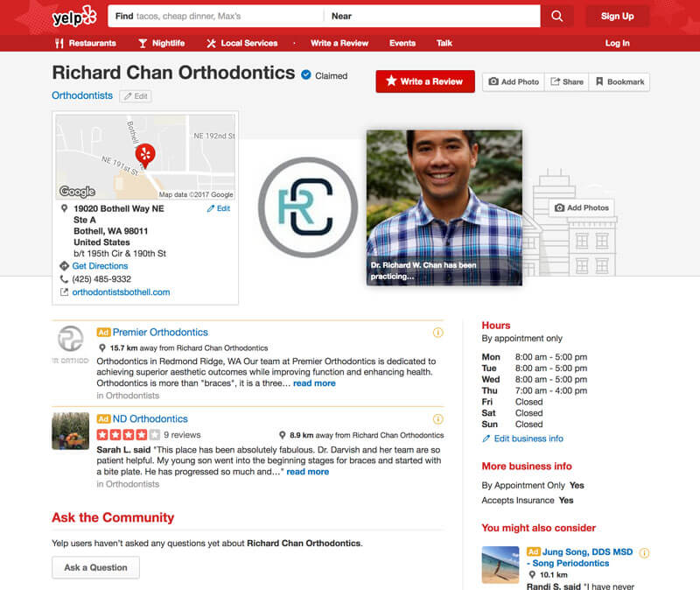
Task: Click the More business info heading
Action: click(527, 467)
